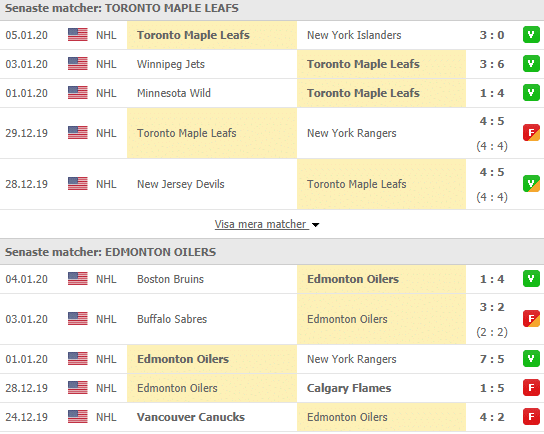Click red F badge for Toronto vs Rangers match
This screenshot has height=434, width=544.
pyautogui.click(x=531, y=133)
